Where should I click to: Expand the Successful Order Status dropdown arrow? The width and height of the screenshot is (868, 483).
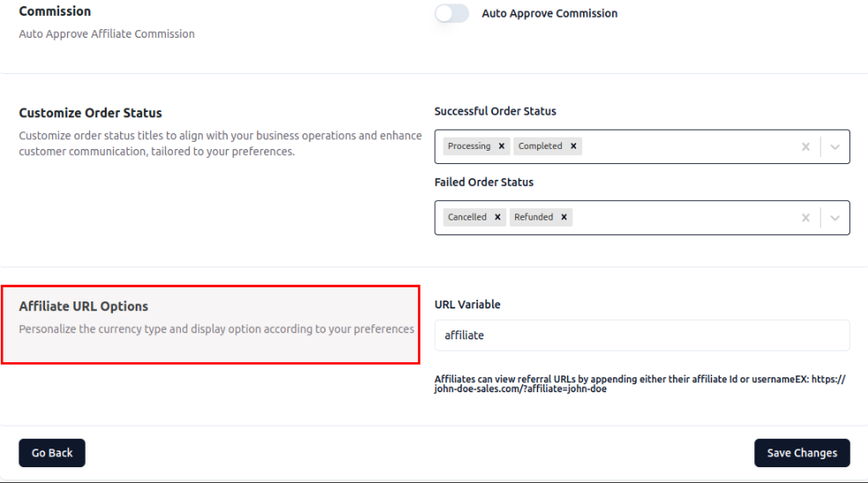tap(835, 146)
